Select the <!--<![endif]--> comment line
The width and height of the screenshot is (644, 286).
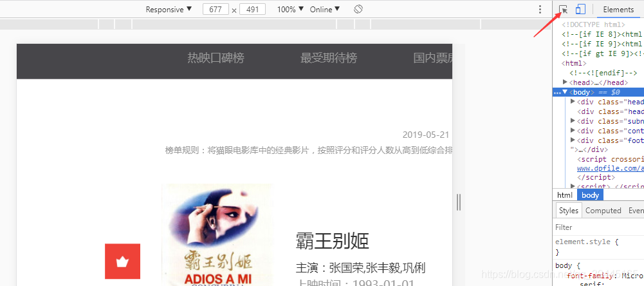[603, 73]
